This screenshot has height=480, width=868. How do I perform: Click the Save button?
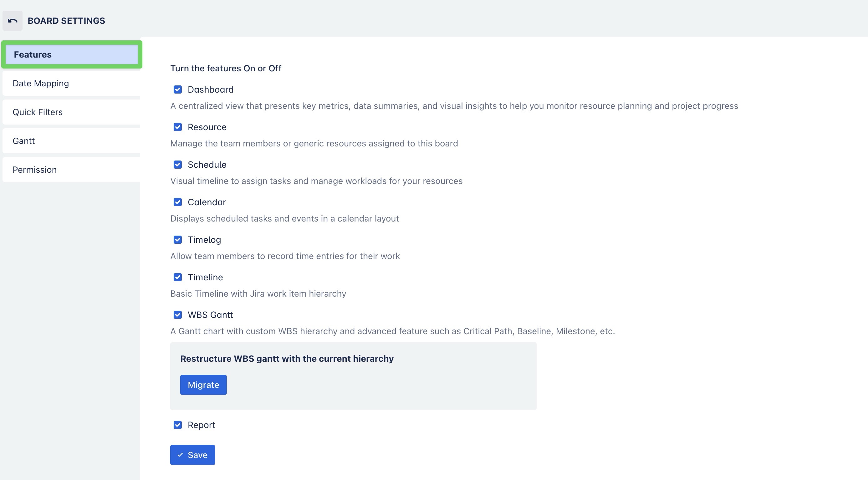(192, 455)
